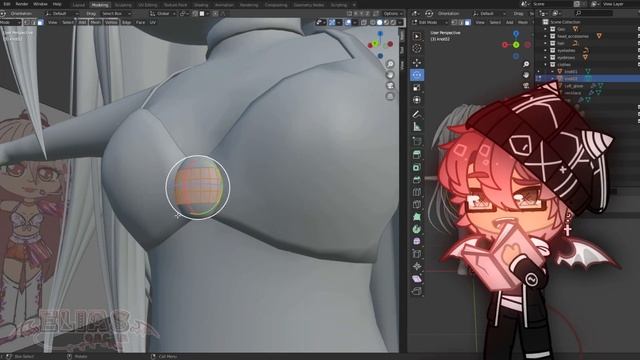Image resolution: width=640 pixels, height=360 pixels.
Task: Open the Render top menu
Action: pos(22,4)
